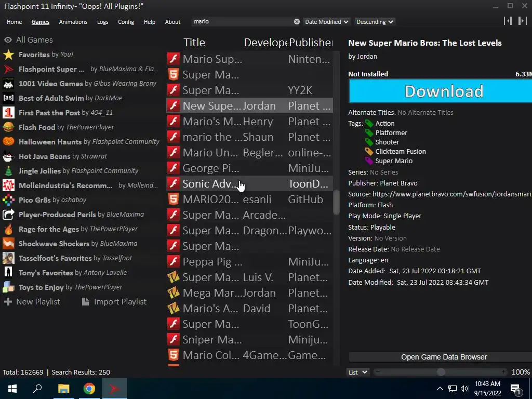This screenshot has height=399, width=532.
Task: Click the Player-Produced Perils share icon
Action: (8, 215)
